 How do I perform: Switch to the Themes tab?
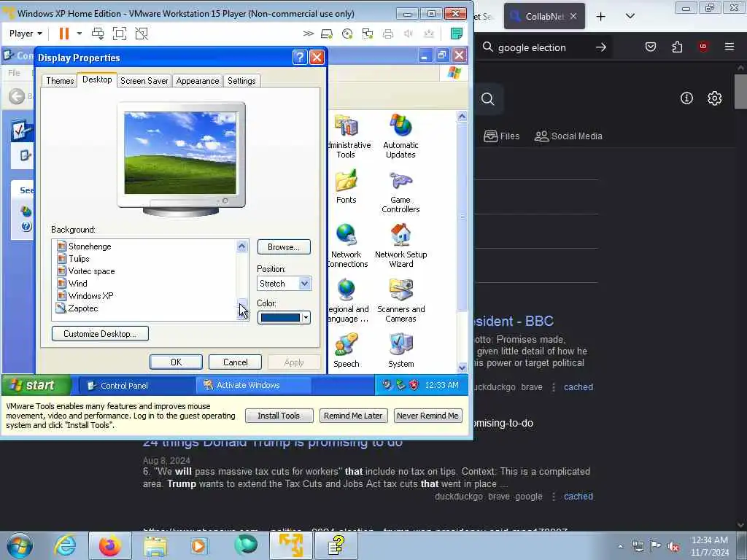(60, 80)
